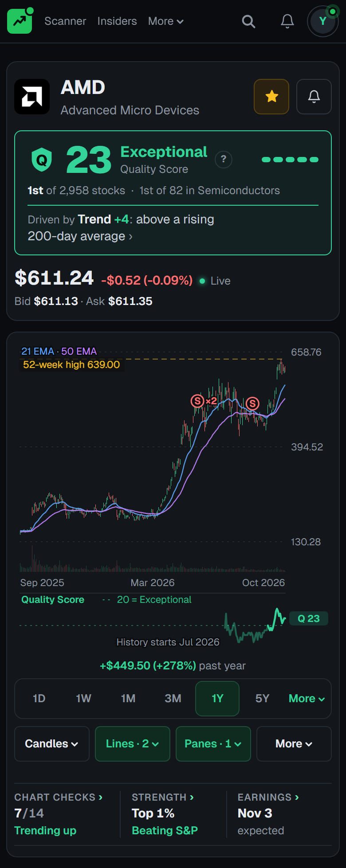Click the 52-week high 639.00 label
The height and width of the screenshot is (868, 346).
click(71, 365)
